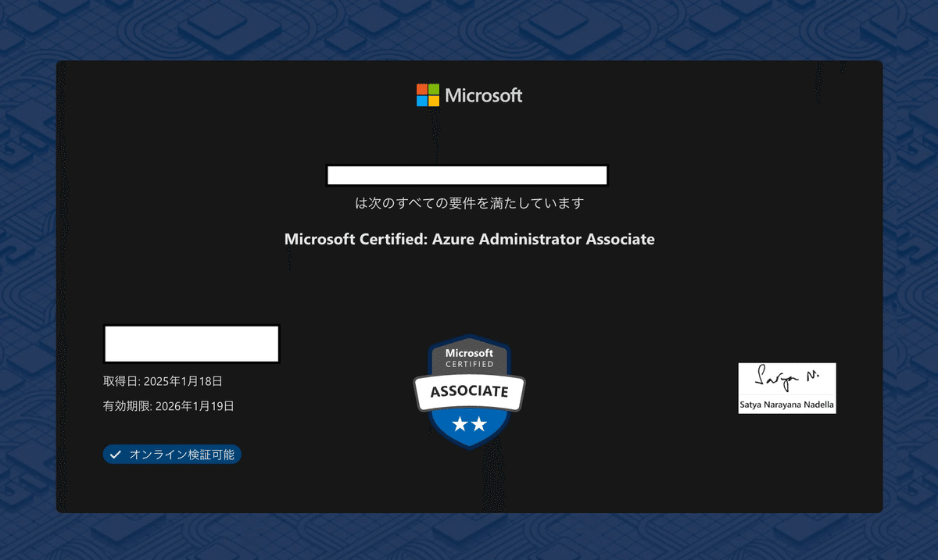Click the 取得日: 2025年1月18日 text
The image size is (938, 560).
(163, 382)
